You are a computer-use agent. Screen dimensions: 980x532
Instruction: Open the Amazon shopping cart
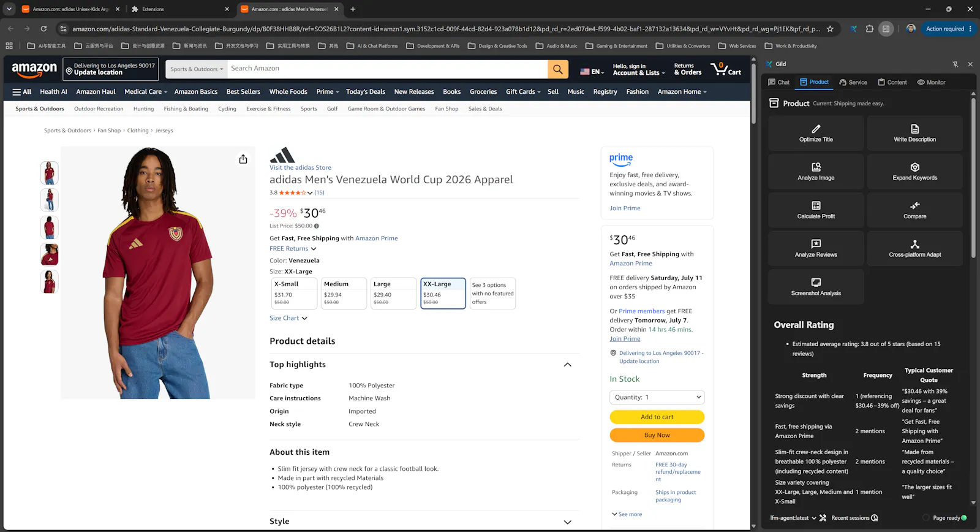[726, 69]
